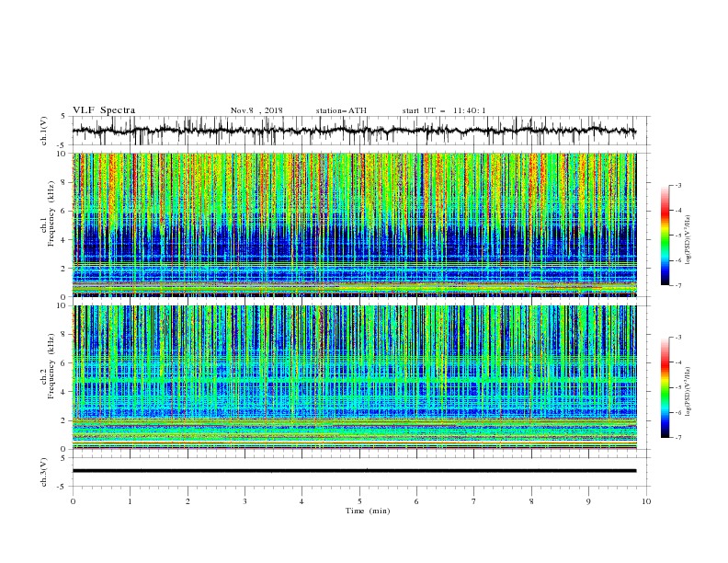Click the ch.1 voltage waveform trace
The width and height of the screenshot is (728, 563).
(354, 131)
